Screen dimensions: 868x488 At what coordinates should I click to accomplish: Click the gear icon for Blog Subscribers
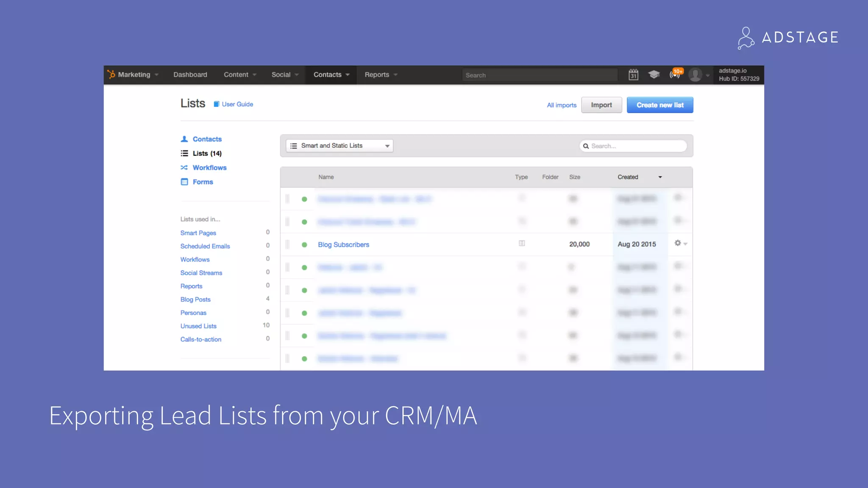click(x=678, y=243)
